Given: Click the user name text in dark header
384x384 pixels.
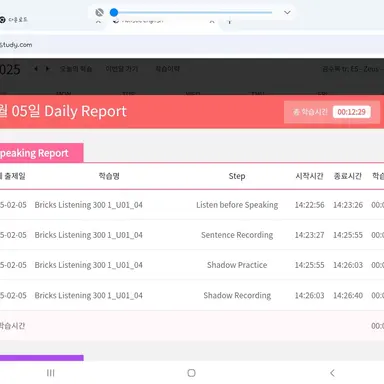Looking at the screenshot, I should (x=353, y=69).
